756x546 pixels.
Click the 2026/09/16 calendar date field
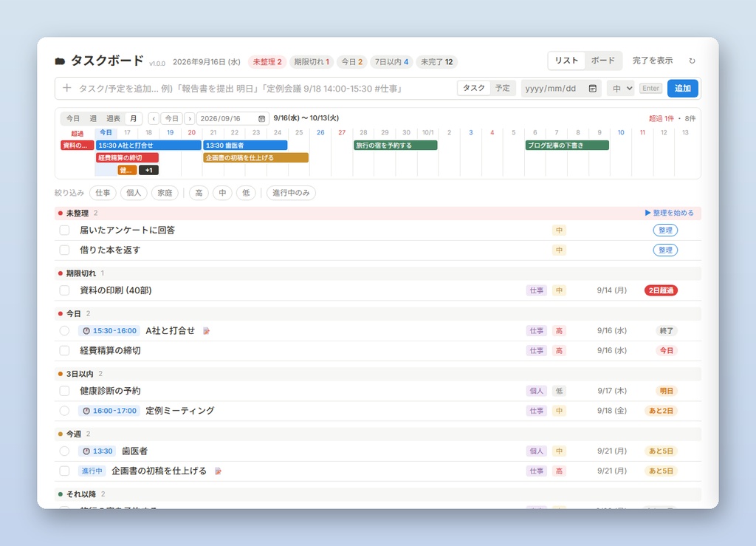coord(233,119)
